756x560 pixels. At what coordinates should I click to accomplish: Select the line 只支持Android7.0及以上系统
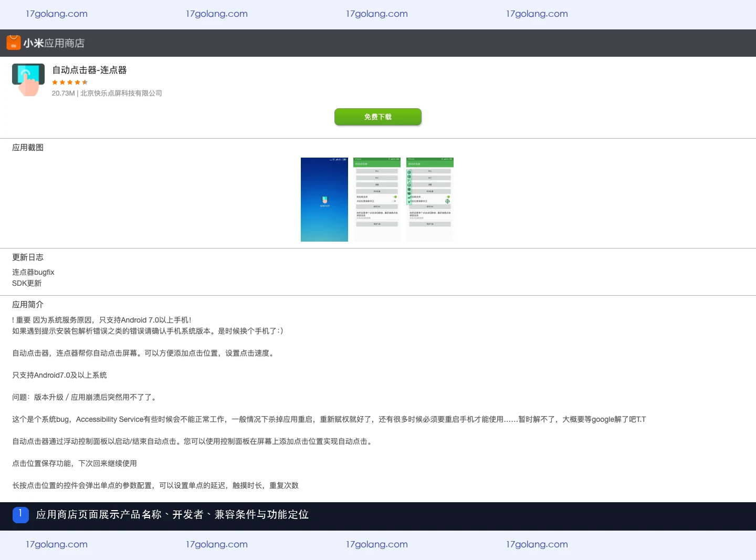click(x=59, y=375)
